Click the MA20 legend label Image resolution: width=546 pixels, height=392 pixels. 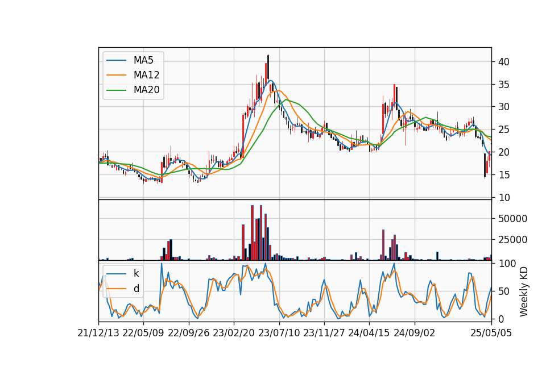(x=146, y=90)
